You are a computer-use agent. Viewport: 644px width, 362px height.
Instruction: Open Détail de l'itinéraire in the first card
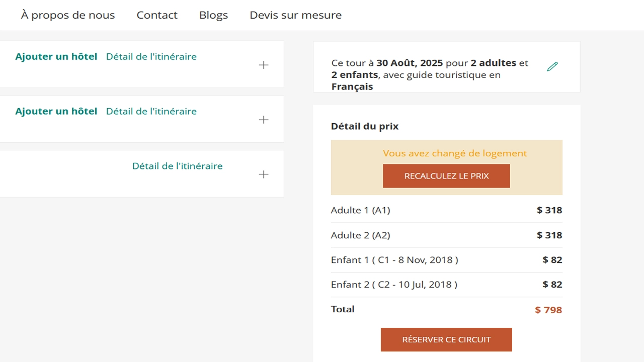pos(151,57)
